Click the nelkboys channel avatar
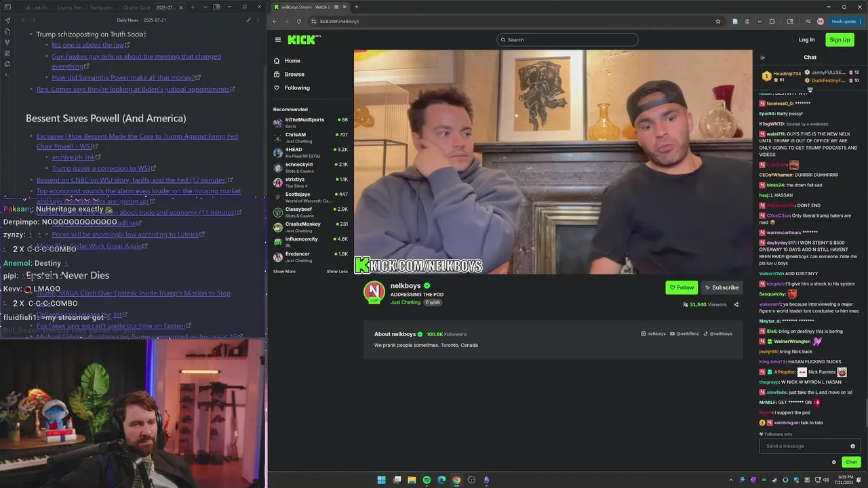Screen dimensions: 868x488 pos(374,291)
